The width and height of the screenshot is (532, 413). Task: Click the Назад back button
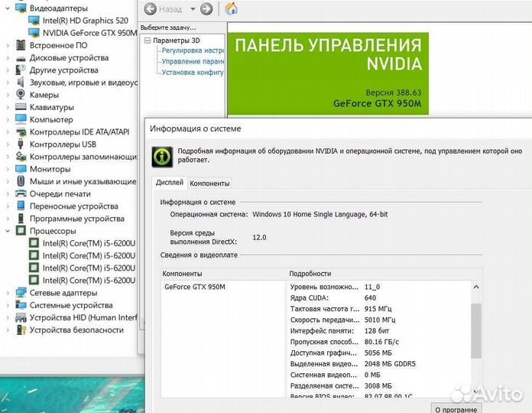[x=151, y=9]
